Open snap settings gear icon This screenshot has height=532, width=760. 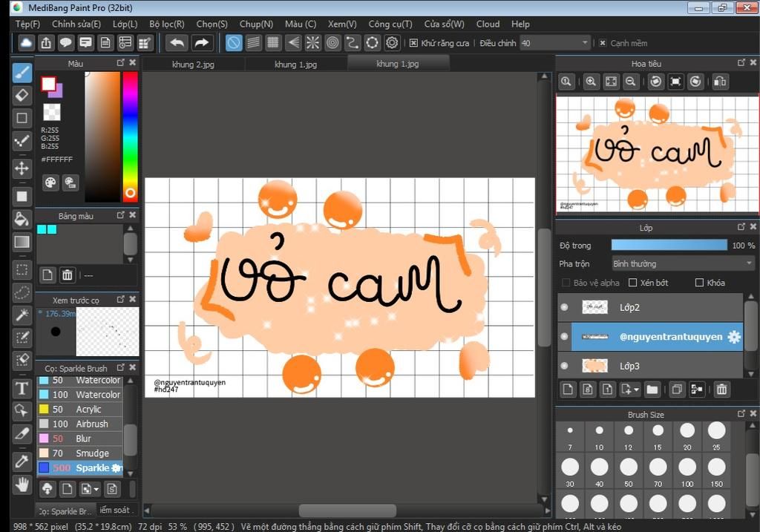392,43
